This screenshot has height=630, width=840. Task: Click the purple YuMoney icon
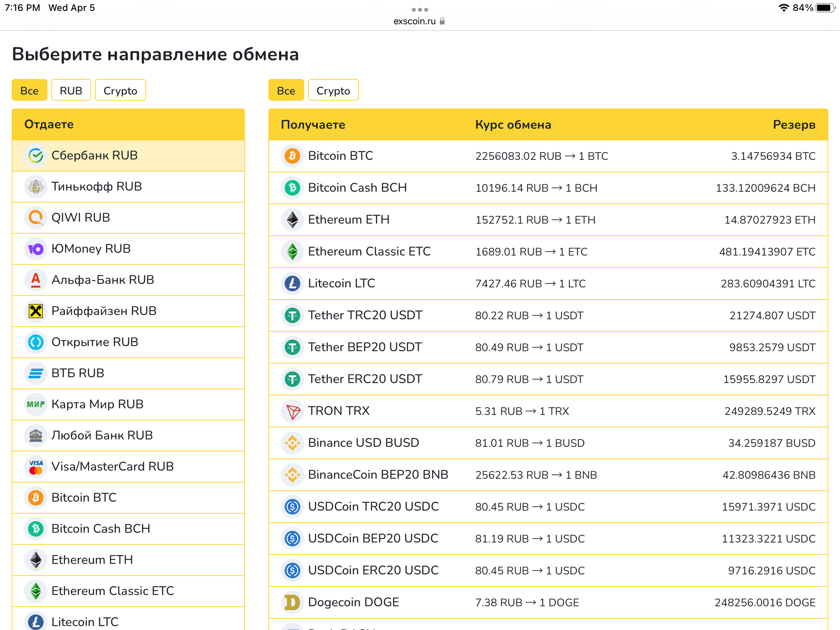[x=36, y=249]
